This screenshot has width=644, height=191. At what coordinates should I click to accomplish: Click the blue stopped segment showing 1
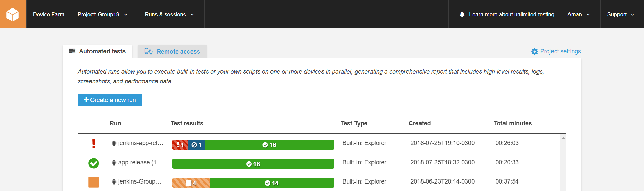tap(197, 145)
